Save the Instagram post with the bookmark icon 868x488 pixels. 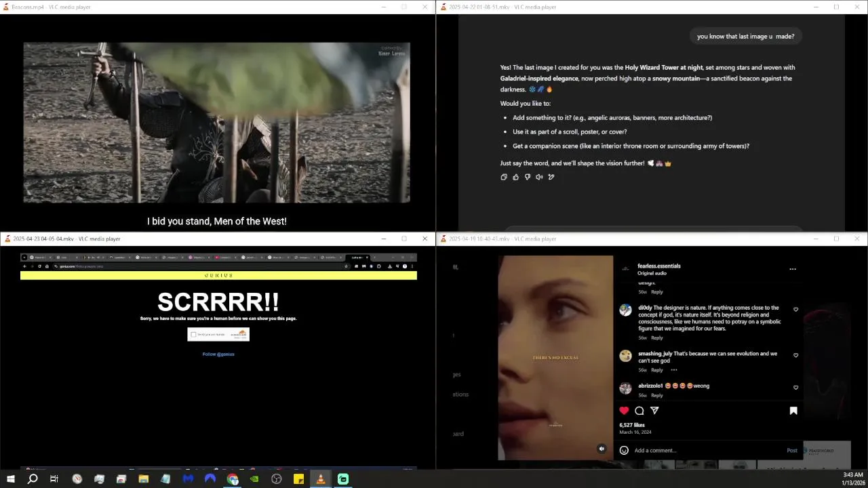pyautogui.click(x=793, y=411)
